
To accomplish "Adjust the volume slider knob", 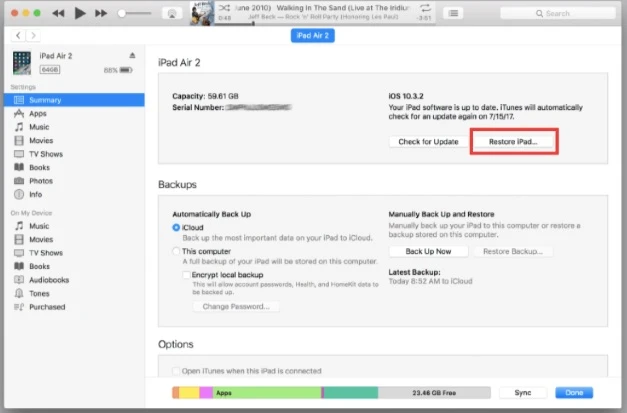I will tap(122, 14).
